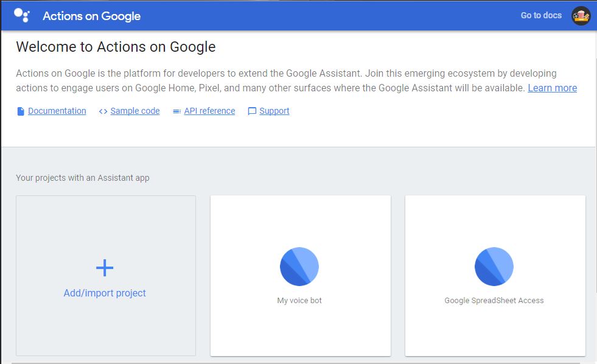Click Your projects with an Assistant app text
597x364 pixels.
coord(83,178)
